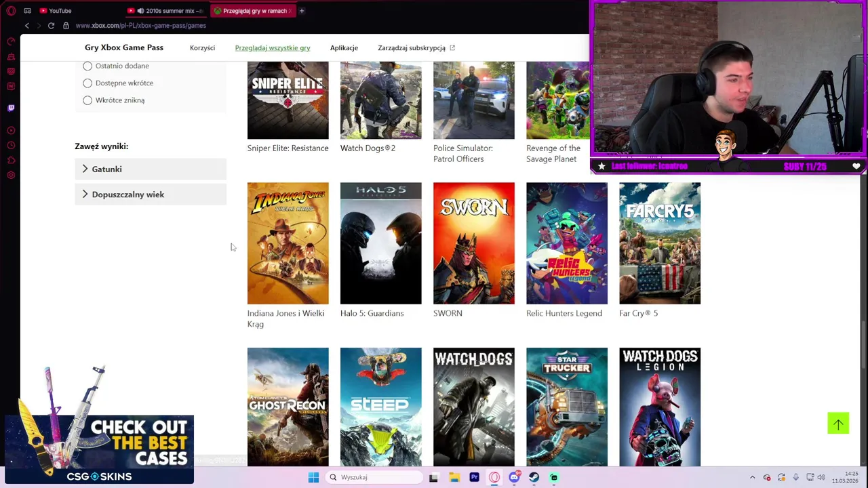Select the Dostępne wkrótce radio option
868x488 pixels.
click(x=87, y=83)
